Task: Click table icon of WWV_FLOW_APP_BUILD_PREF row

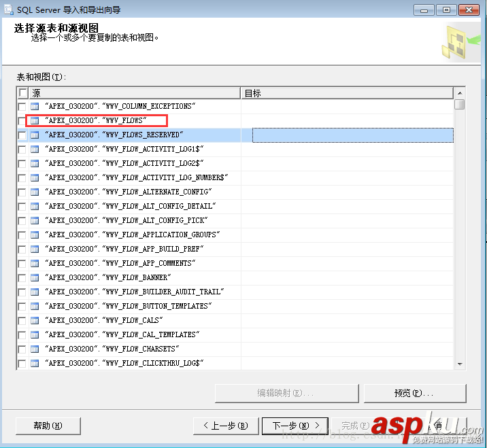Action: coord(35,249)
